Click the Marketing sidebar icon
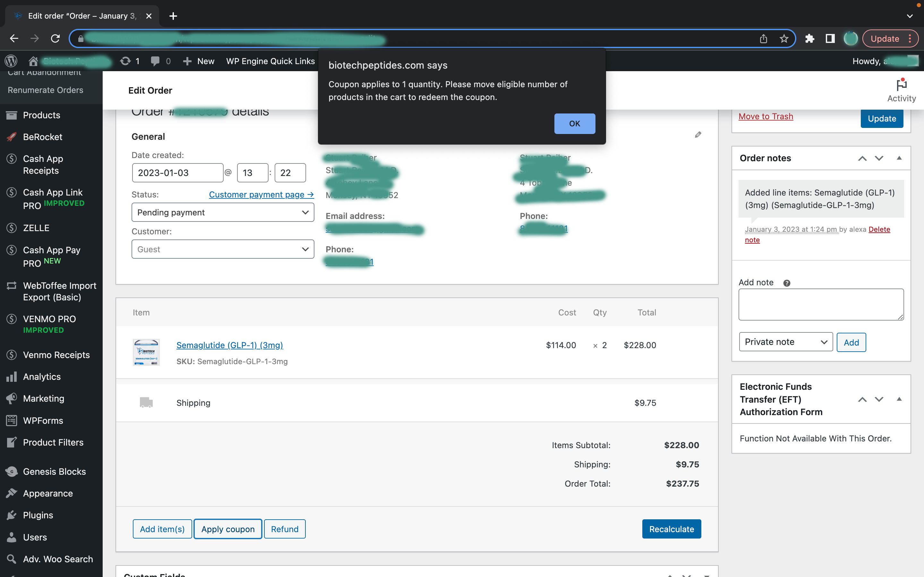The image size is (924, 577). (x=13, y=398)
